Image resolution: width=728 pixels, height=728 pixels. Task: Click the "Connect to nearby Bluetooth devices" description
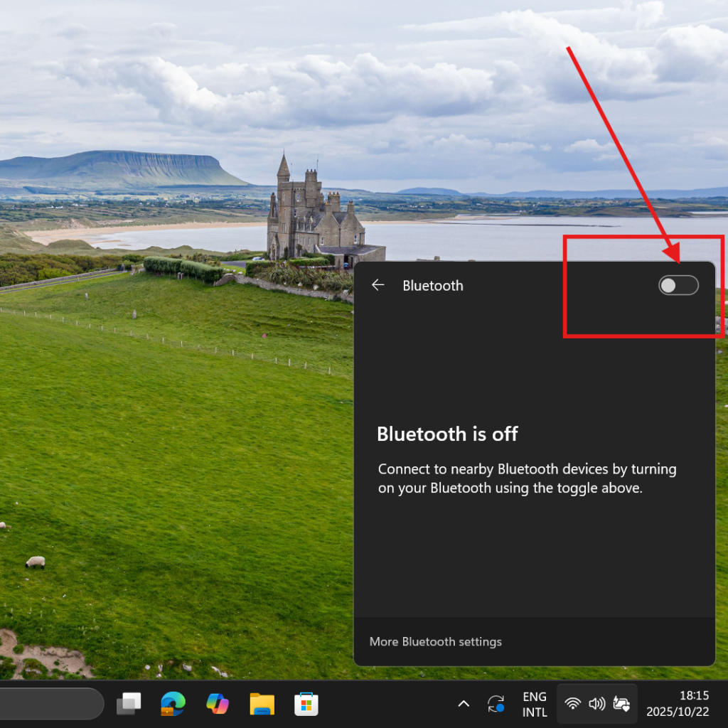click(x=527, y=478)
